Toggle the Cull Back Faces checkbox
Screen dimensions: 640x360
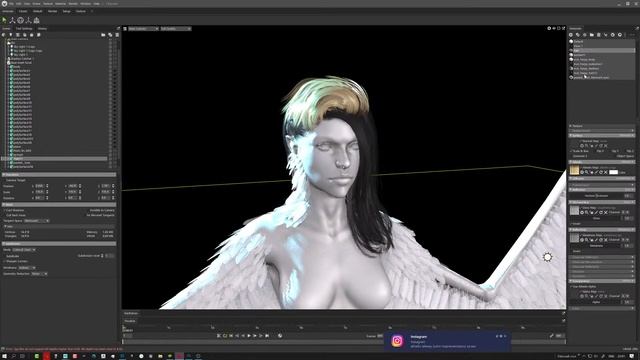[4, 215]
